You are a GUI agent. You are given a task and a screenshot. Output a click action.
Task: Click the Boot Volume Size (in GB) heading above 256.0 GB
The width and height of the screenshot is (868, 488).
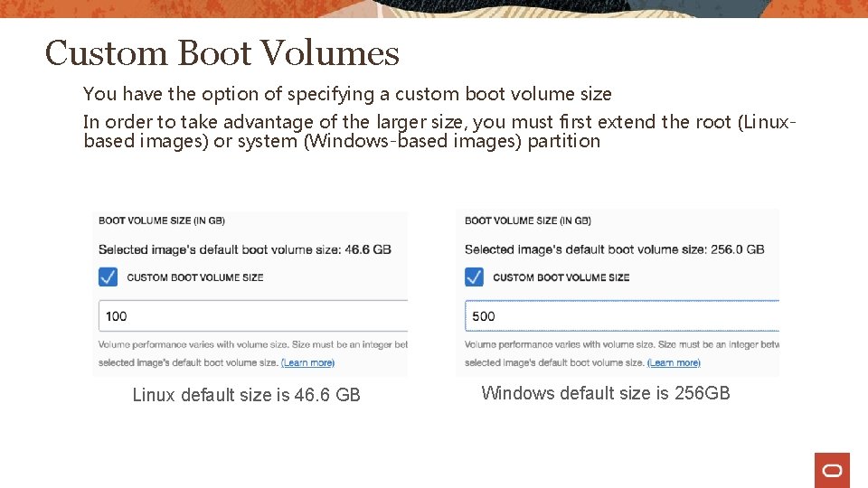(528, 221)
